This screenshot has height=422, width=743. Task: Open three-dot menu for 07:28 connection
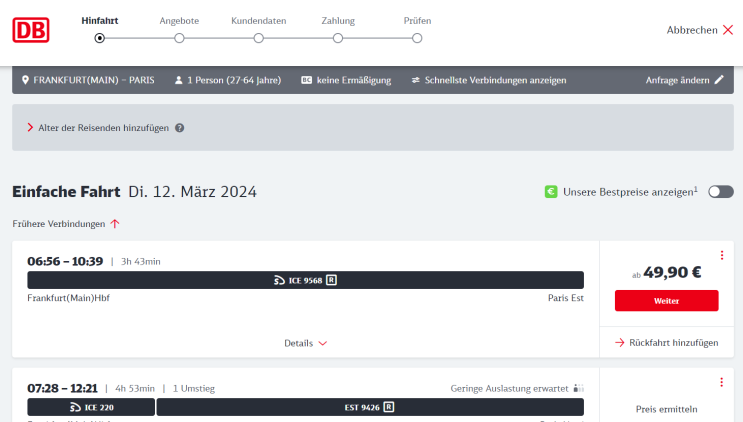point(722,382)
